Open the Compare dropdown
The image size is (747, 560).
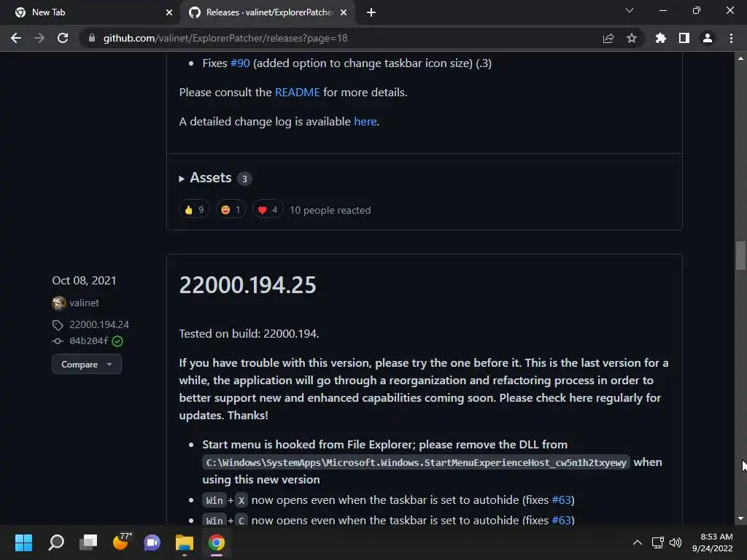87,365
